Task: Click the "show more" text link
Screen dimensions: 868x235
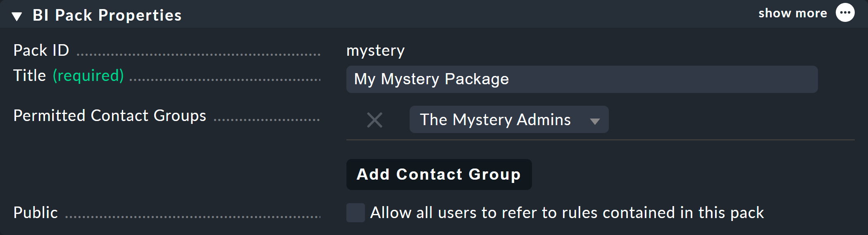Action: pos(792,13)
